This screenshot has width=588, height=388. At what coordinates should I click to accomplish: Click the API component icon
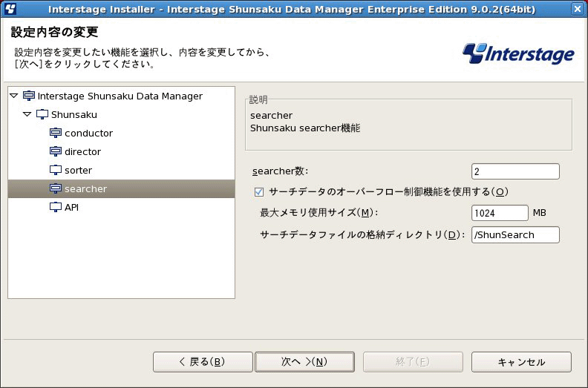click(x=56, y=207)
